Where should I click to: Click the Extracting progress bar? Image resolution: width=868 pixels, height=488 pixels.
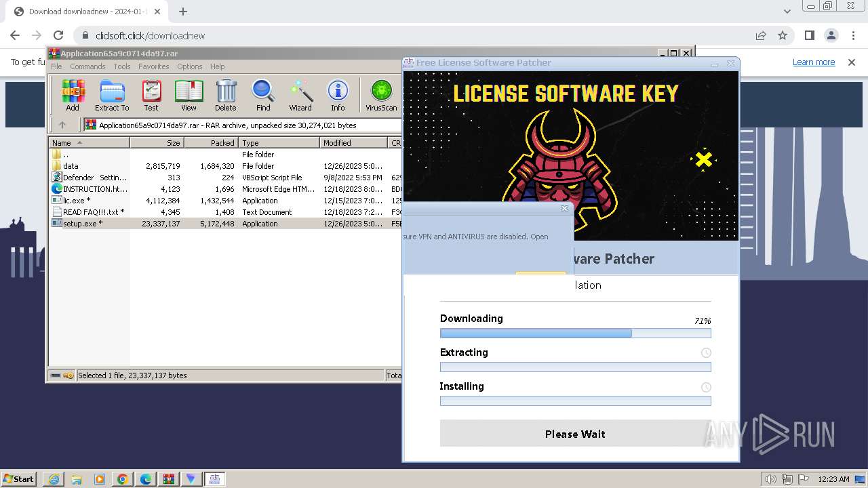coord(575,367)
